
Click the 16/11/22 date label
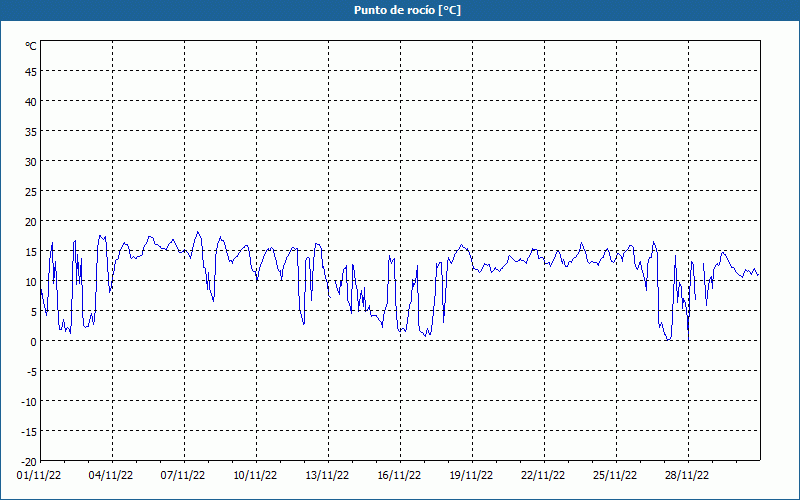(399, 476)
